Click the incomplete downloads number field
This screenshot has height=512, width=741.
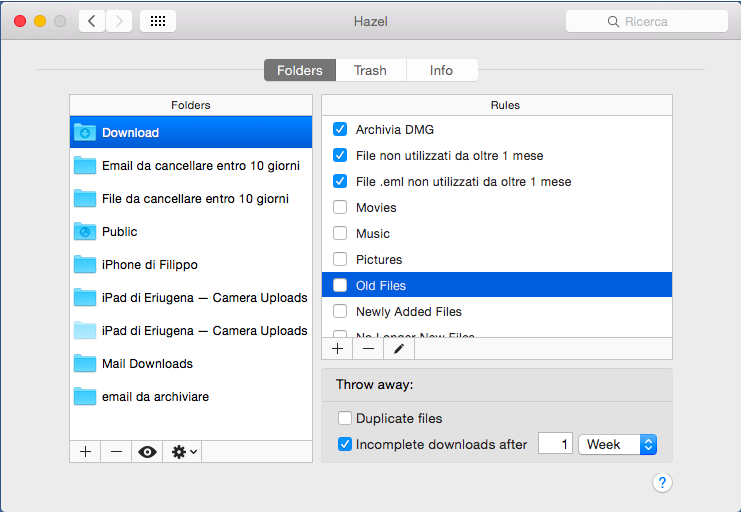coord(555,444)
